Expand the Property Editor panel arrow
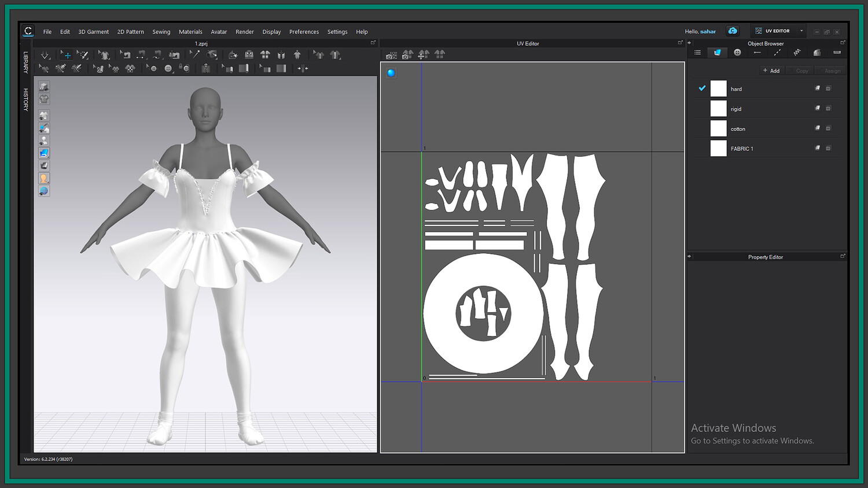 690,256
